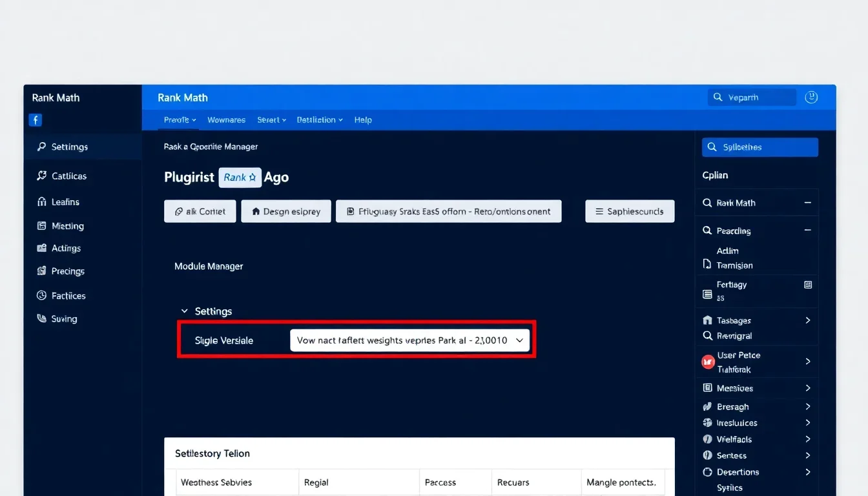Viewport: 868px width, 496px height.
Task: Click the Settimgs search icon in sidebar
Action: [x=41, y=147]
